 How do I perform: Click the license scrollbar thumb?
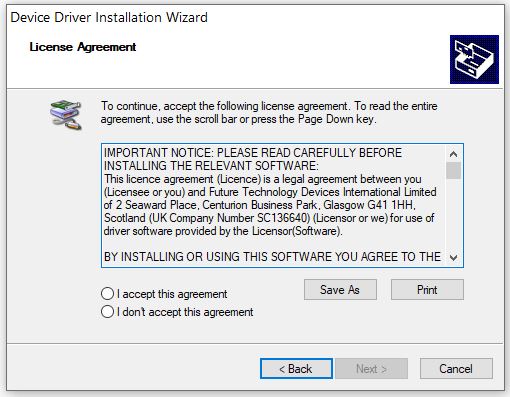click(x=453, y=170)
